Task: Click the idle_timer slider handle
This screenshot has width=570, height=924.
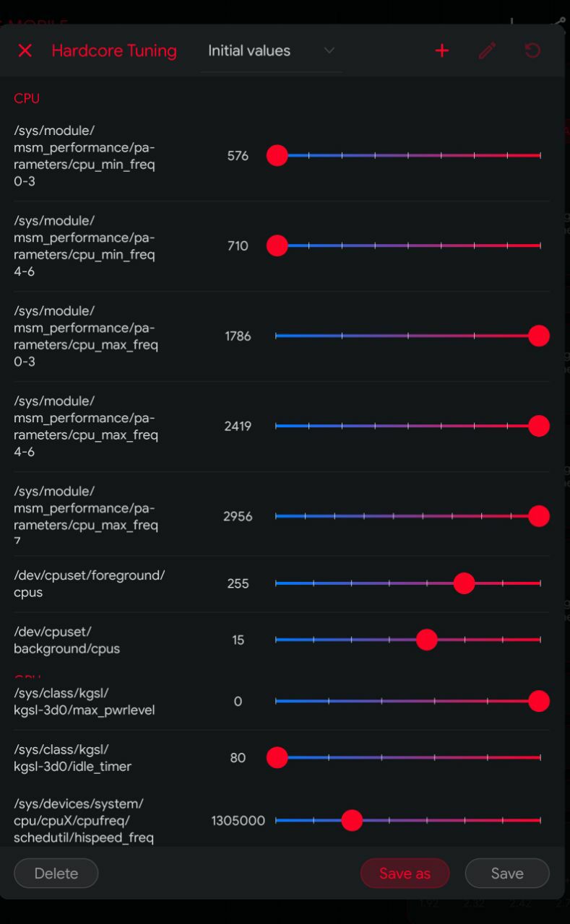Action: (277, 757)
